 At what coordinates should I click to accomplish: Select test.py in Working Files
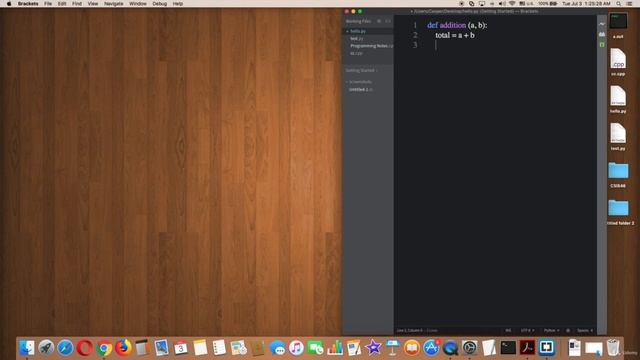tap(357, 38)
